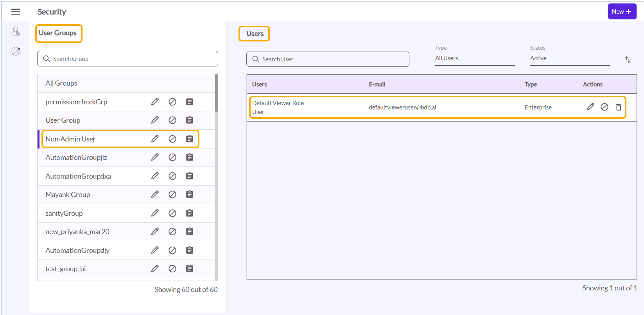Image resolution: width=644 pixels, height=315 pixels.
Task: Click the second sidebar profile icon
Action: 16,51
